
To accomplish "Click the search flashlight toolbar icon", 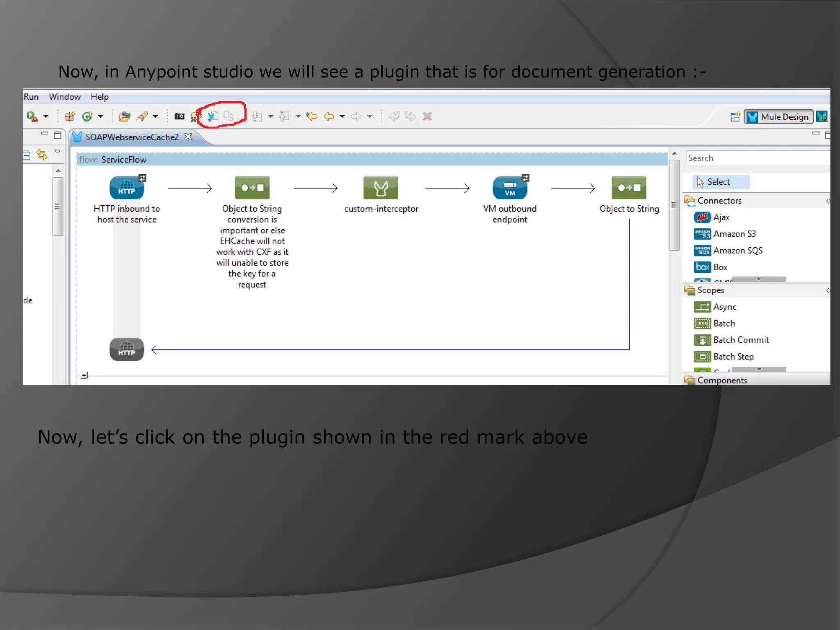I will (142, 116).
